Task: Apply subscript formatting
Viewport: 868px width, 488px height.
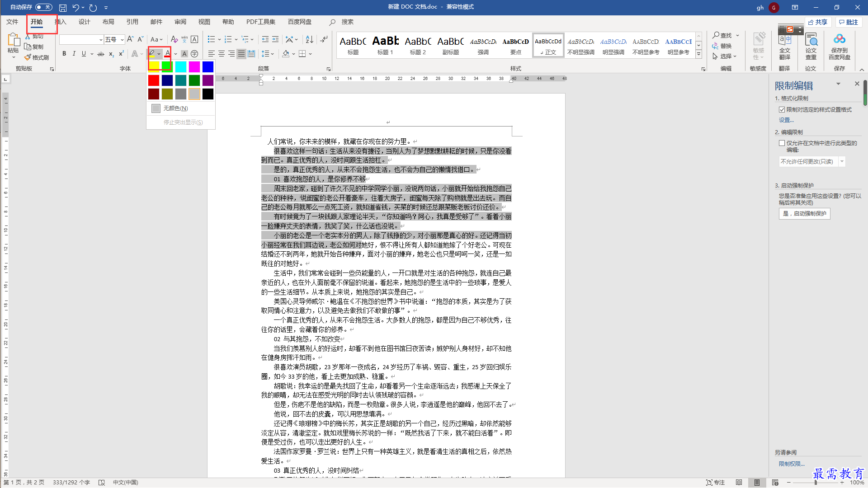Action: click(x=111, y=54)
